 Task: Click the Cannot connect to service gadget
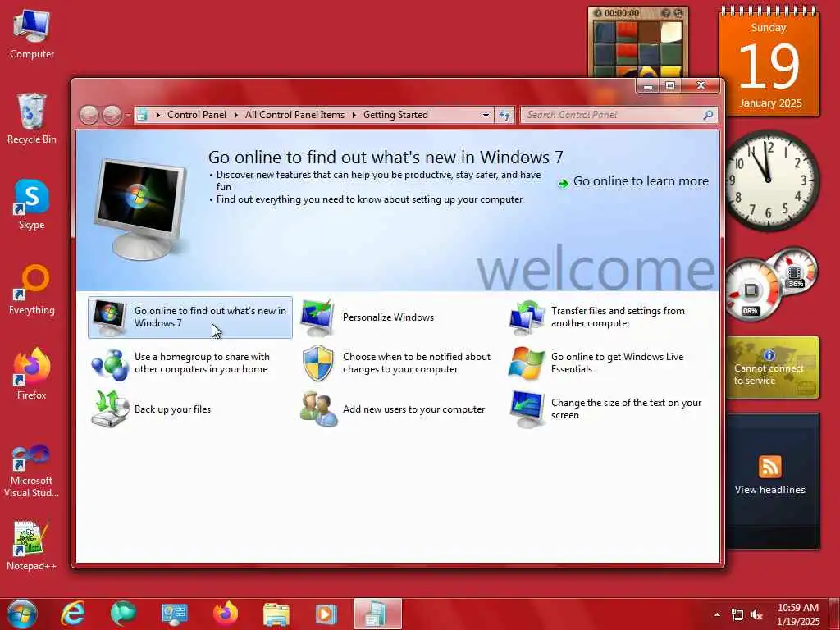click(x=772, y=367)
